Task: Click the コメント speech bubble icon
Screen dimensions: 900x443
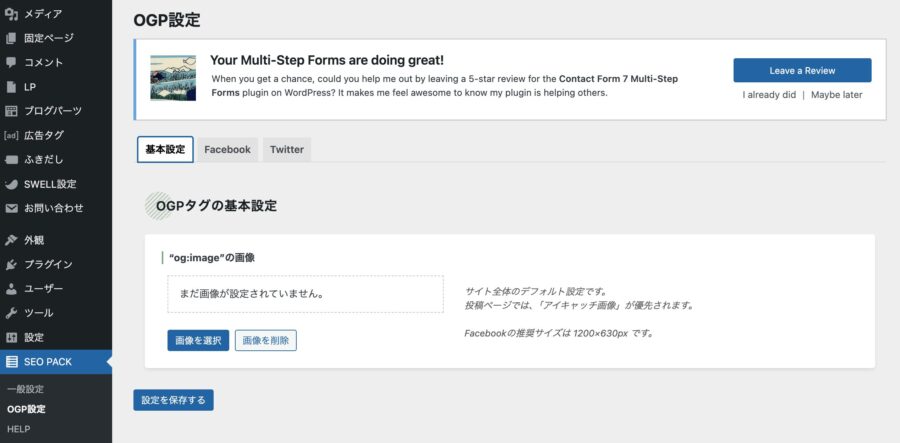Action: tap(11, 63)
